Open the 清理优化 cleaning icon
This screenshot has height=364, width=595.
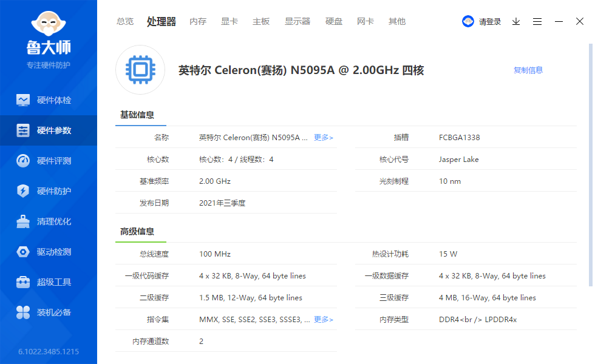tap(23, 221)
